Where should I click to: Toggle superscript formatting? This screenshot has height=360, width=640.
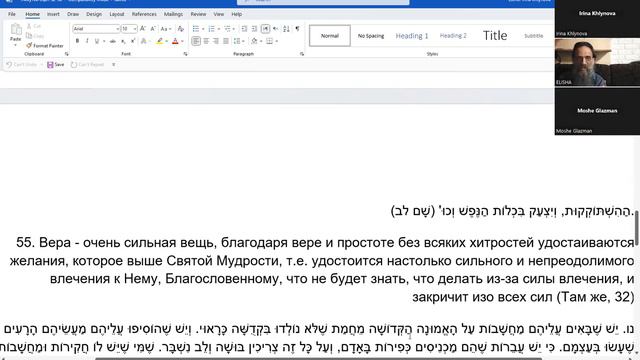(x=133, y=41)
